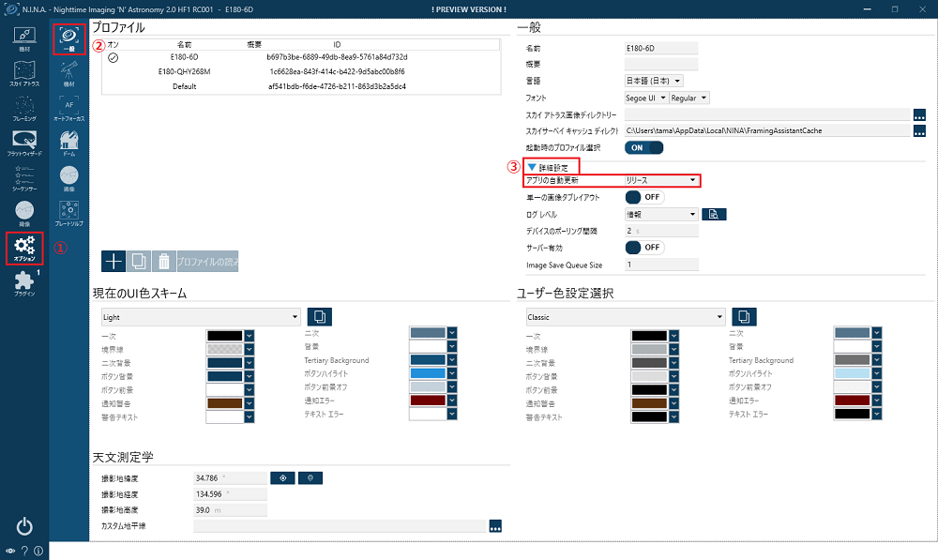Switch to the ドーム dome options sub-tab
Screen dimensions: 938x560
(x=68, y=144)
